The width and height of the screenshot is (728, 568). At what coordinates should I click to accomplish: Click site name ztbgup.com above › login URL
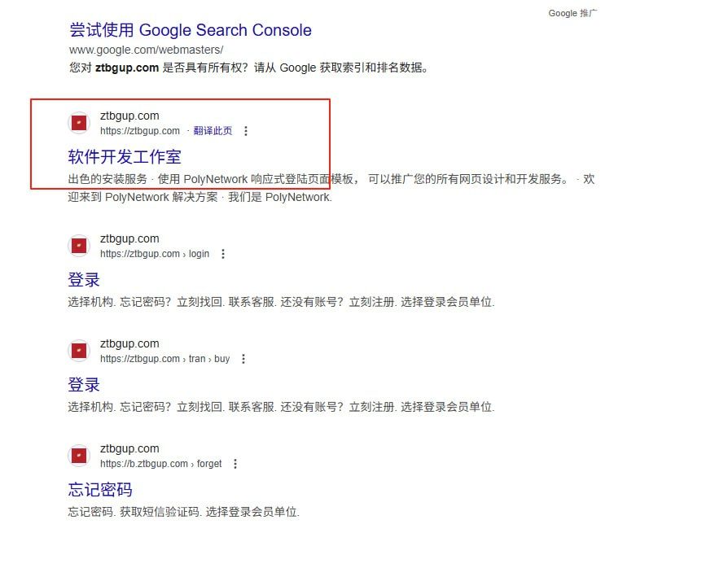tap(129, 238)
